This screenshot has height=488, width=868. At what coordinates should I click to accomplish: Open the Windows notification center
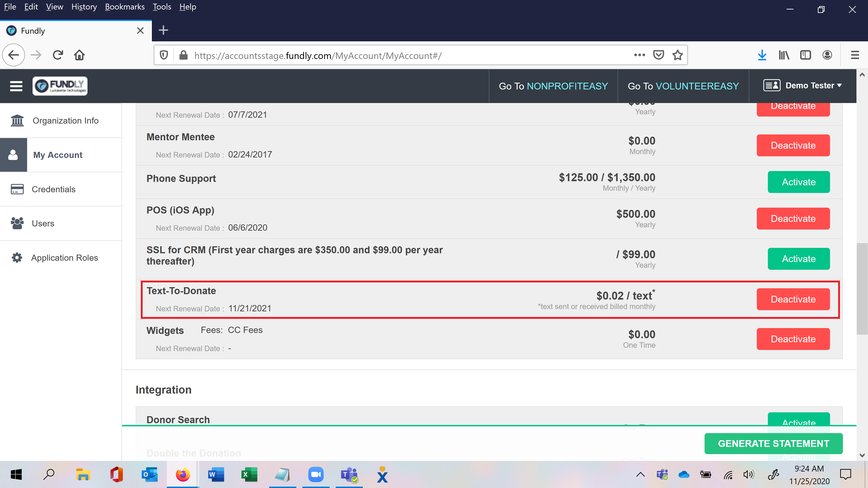tap(845, 474)
